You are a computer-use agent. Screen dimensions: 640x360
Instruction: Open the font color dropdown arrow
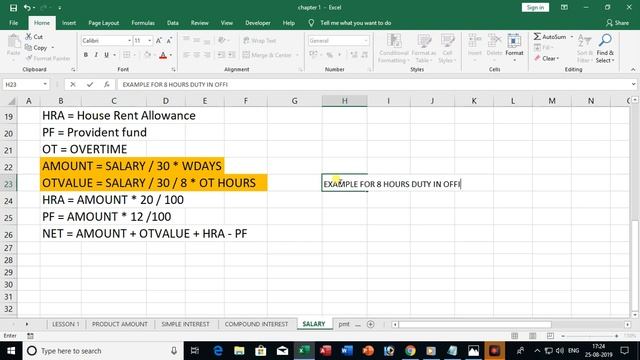(x=171, y=55)
